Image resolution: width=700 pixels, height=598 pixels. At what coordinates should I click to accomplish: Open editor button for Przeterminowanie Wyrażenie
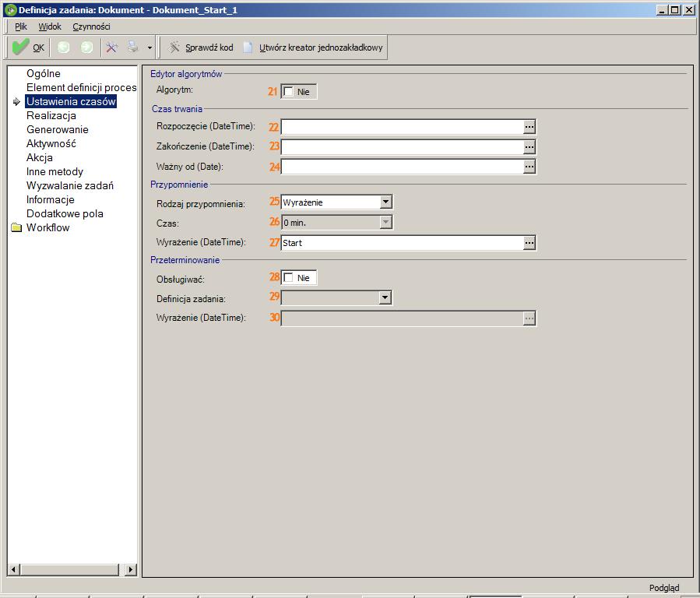[529, 318]
